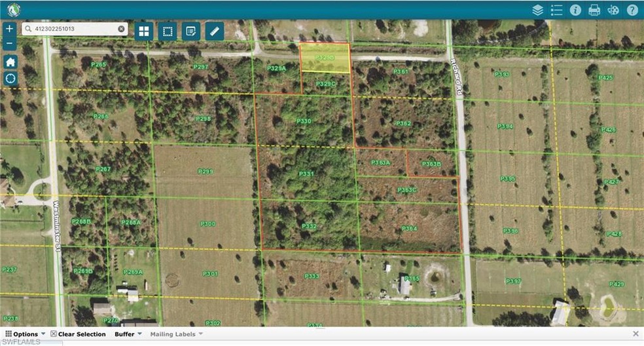Open the basemap grid gallery icon

pos(144,31)
